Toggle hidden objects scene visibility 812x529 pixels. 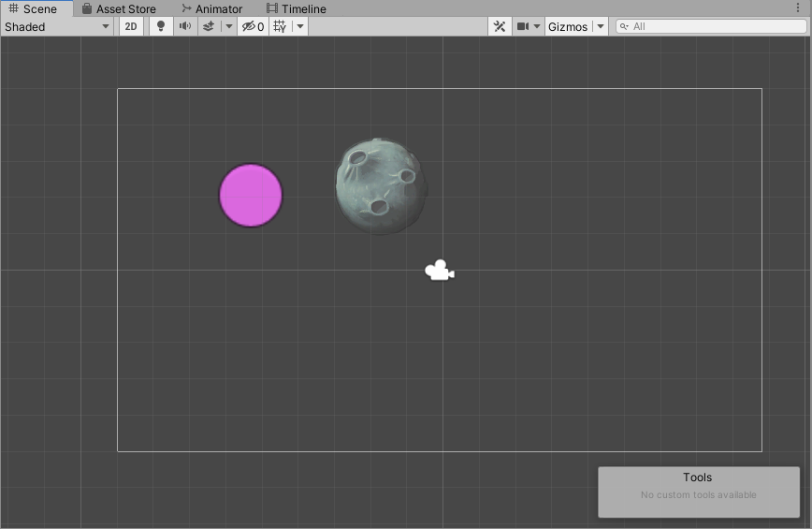point(252,26)
